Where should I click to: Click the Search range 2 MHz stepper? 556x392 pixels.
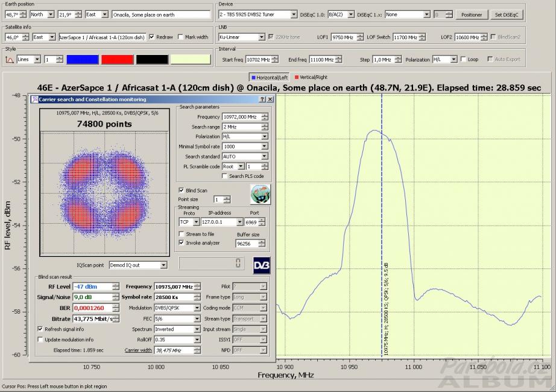pyautogui.click(x=265, y=127)
